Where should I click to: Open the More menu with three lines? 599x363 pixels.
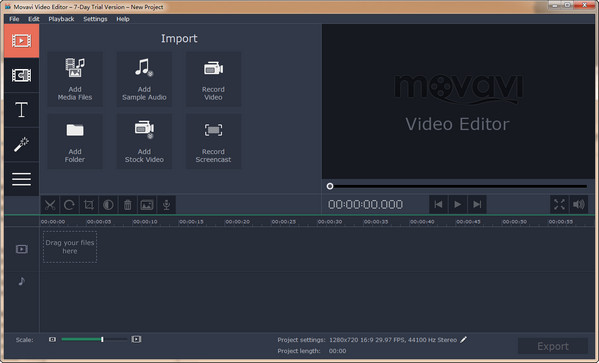pos(21,179)
